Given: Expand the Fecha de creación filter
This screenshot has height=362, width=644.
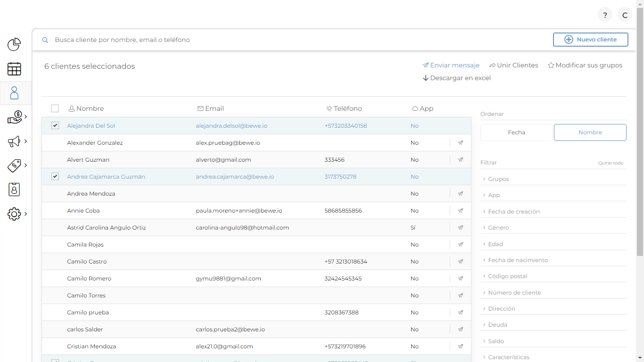Looking at the screenshot, I should (553, 212).
